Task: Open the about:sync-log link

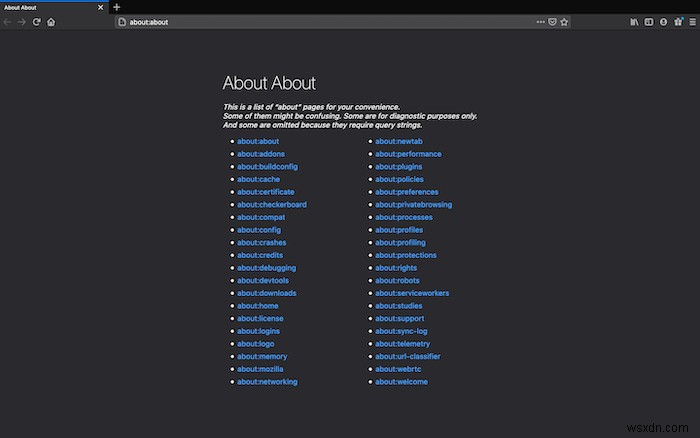Action: [x=401, y=331]
